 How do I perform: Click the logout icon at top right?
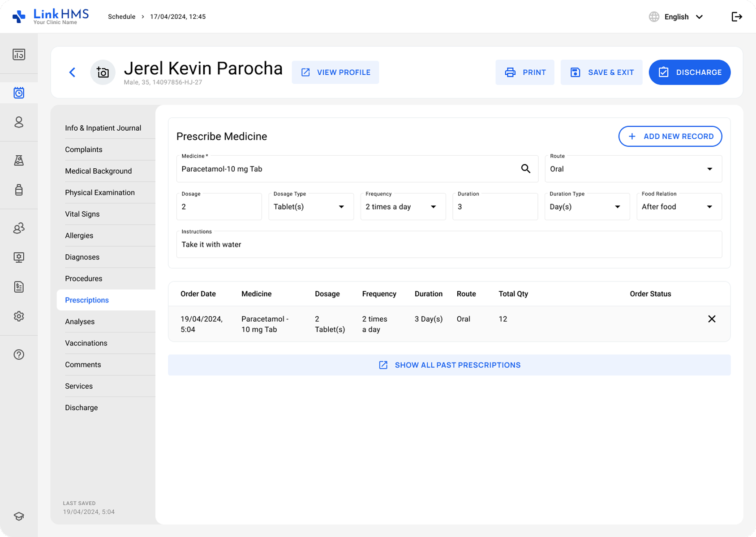point(737,17)
